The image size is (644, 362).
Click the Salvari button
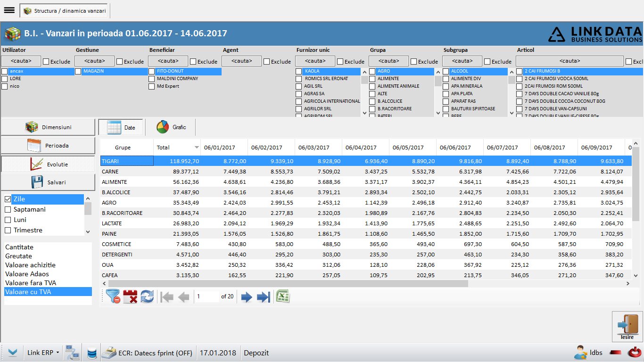point(48,182)
